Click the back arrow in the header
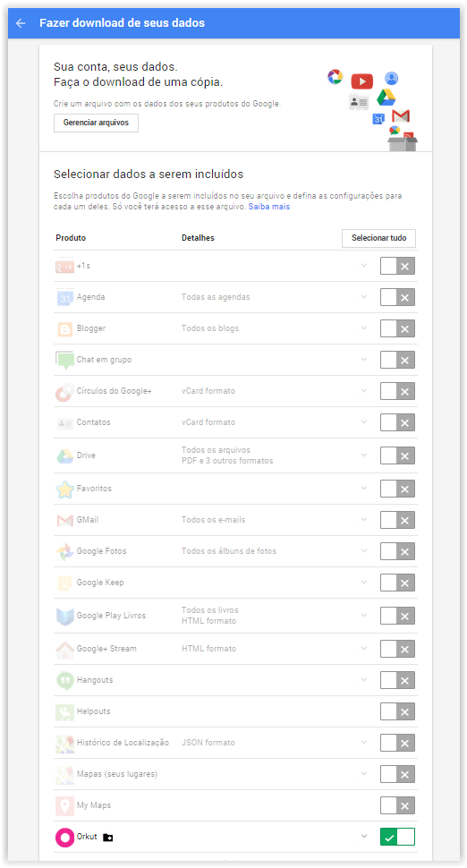The image size is (467, 868). tap(21, 23)
